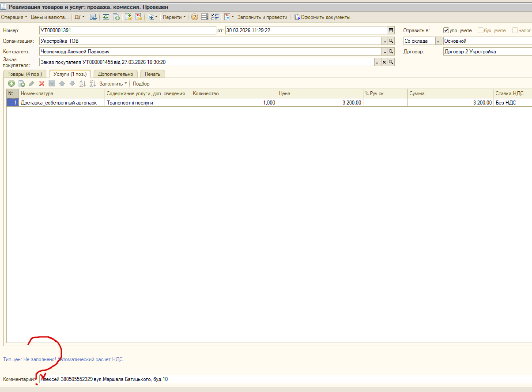This screenshot has height=392, width=532.
Task: Click ellipsis select button for Заказ покупателя
Action: [377, 62]
